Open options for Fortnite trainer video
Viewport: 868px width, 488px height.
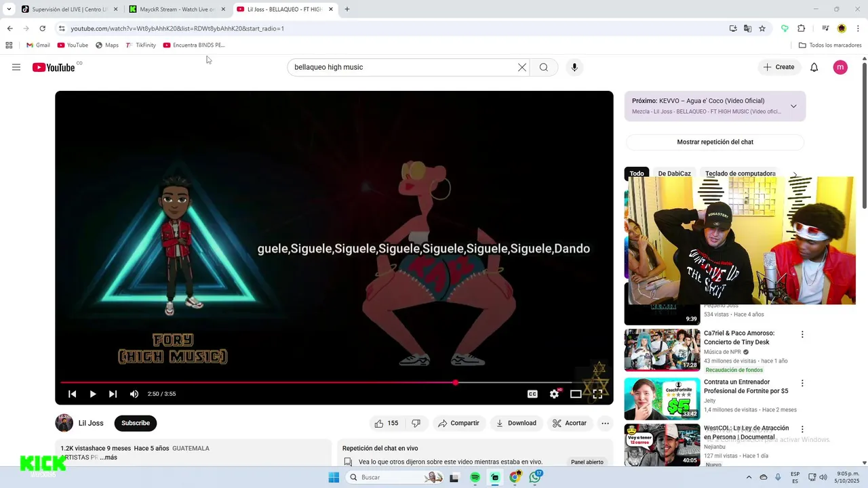(x=802, y=383)
